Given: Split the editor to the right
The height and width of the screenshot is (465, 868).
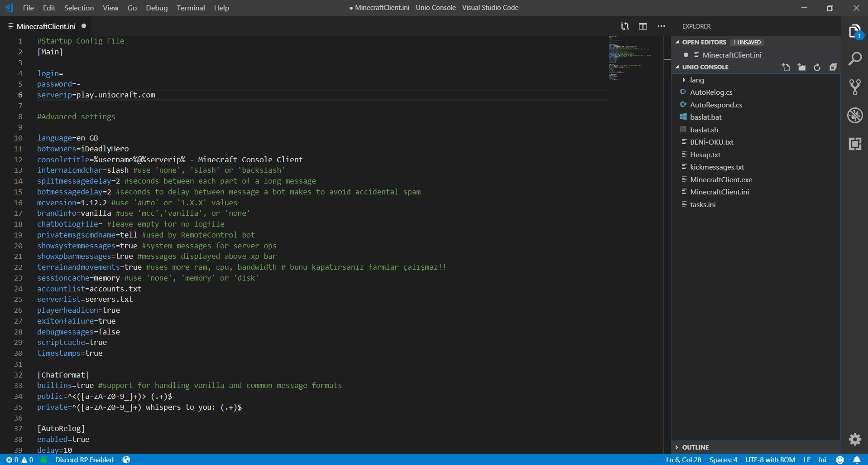Looking at the screenshot, I should click(643, 26).
